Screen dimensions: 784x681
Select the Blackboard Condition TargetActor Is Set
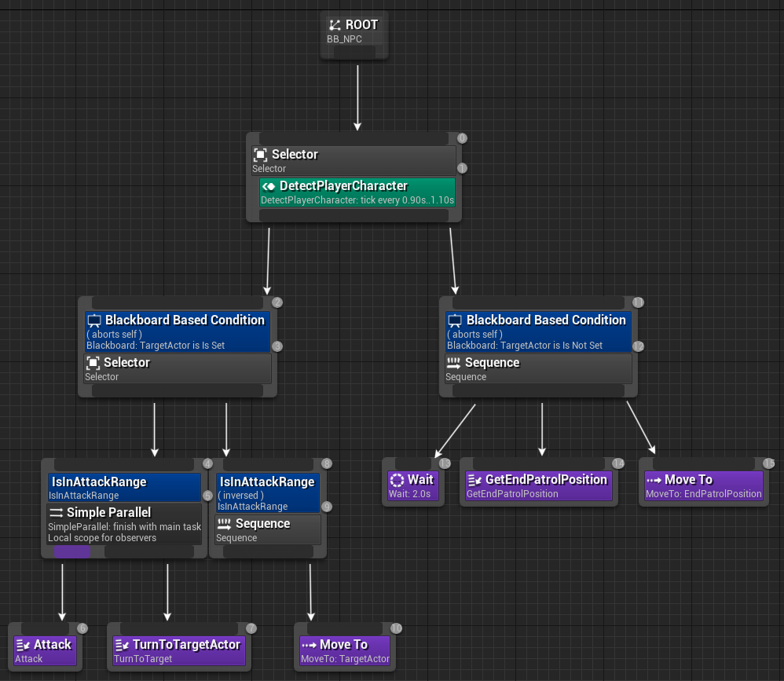tap(178, 331)
